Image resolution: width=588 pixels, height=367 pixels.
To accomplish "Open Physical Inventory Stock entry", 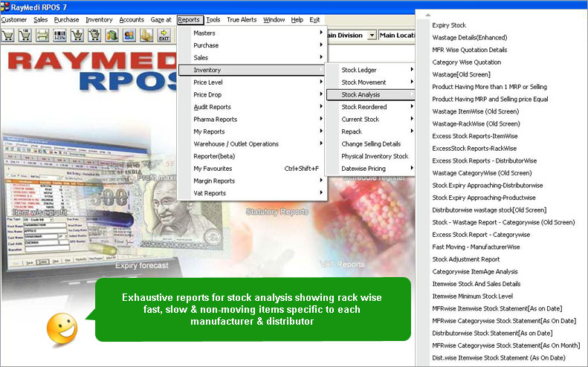I will click(x=375, y=156).
